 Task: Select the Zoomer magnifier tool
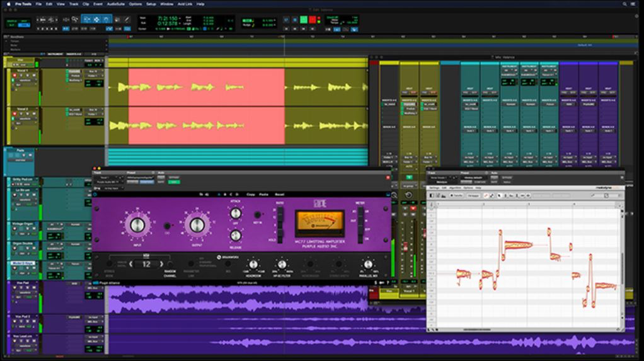(75, 20)
